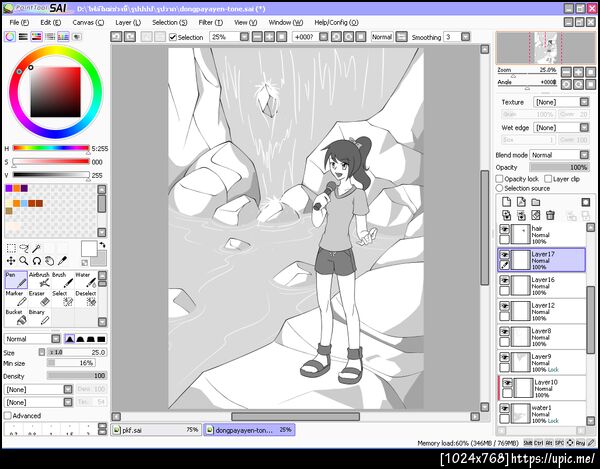Swap foreground and background colors
Screen dimensions: 600x469
[x=103, y=245]
